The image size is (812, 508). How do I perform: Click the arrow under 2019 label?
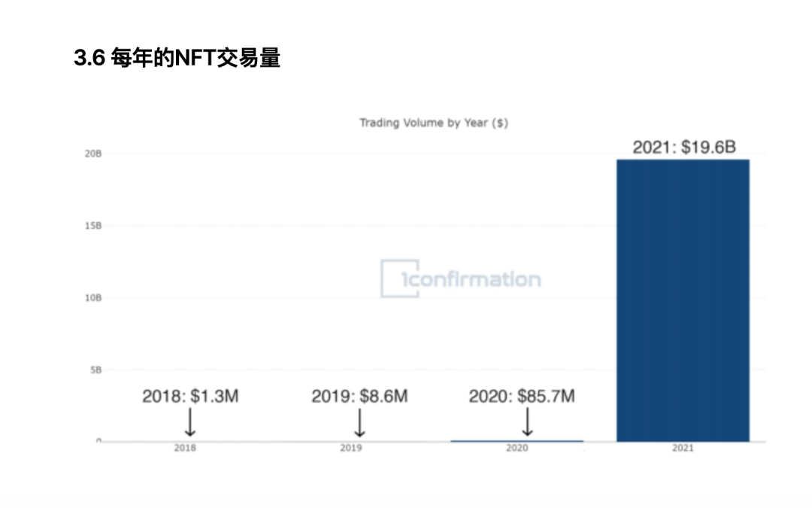(359, 422)
